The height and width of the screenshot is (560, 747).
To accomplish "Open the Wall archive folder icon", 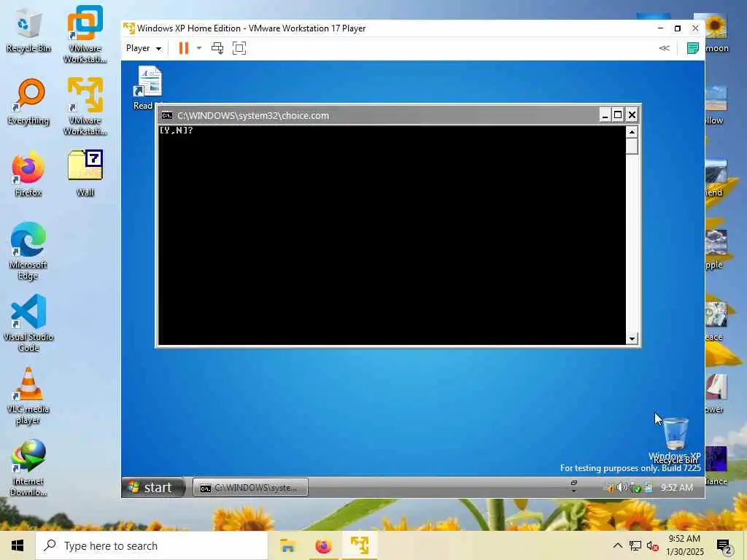I will click(x=85, y=174).
